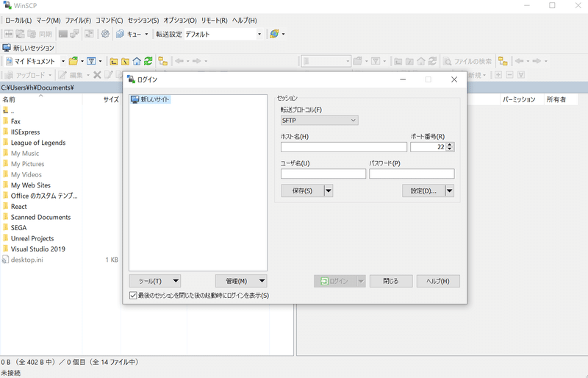Click the remote panel filter funnel icon
Screen dimensions: 588x378
[376, 61]
